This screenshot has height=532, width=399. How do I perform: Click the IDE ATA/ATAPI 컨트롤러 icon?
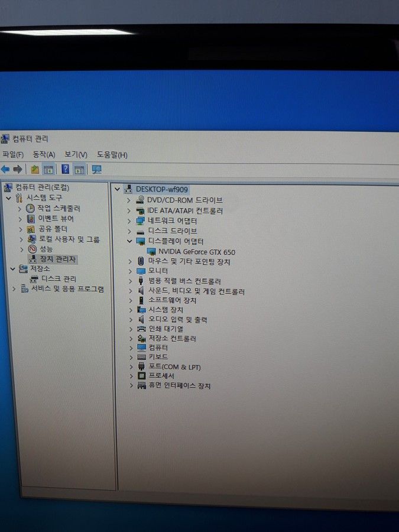pos(140,210)
